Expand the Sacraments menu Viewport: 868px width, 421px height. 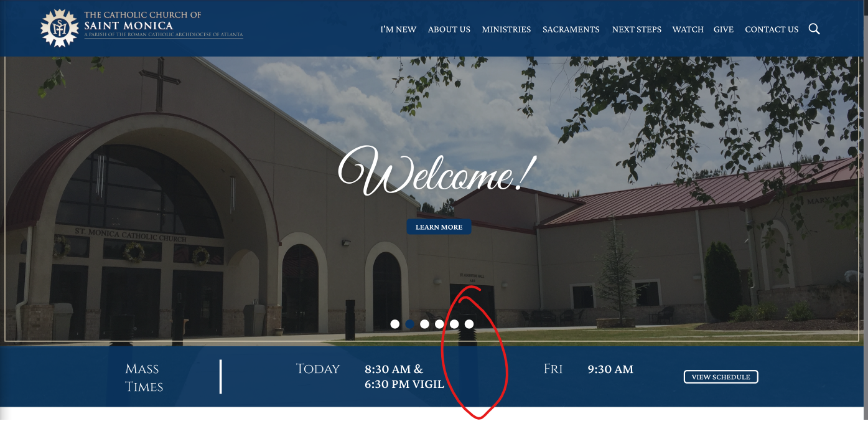571,29
